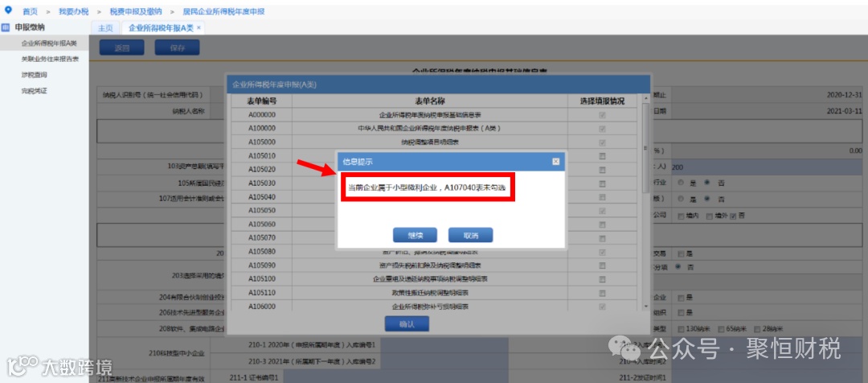Click the 保存 button

[x=177, y=47]
